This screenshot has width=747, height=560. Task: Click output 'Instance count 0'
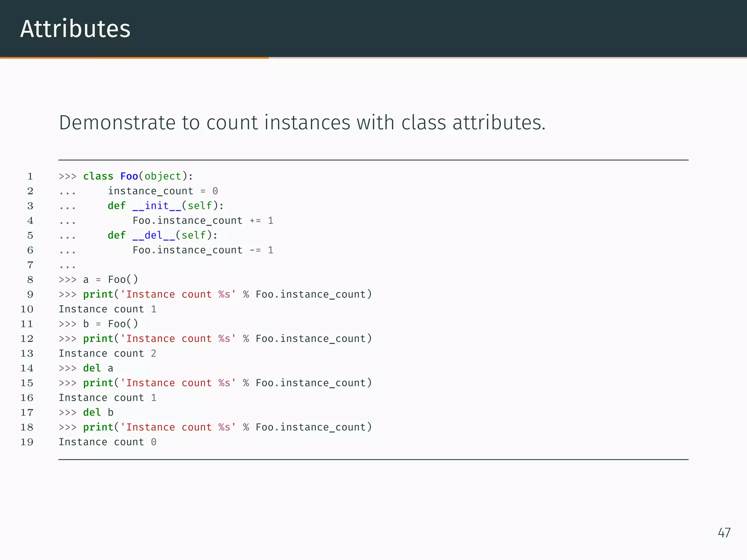coord(108,442)
